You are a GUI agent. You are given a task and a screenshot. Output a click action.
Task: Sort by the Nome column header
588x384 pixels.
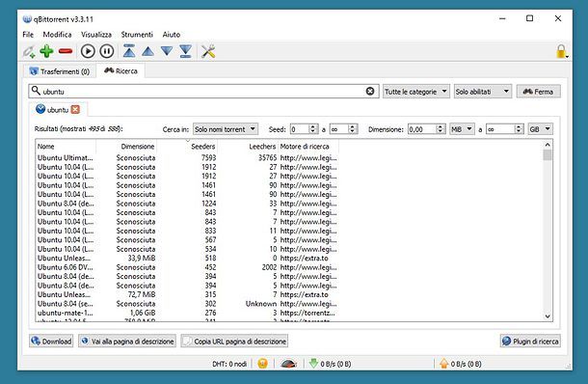[x=66, y=147]
